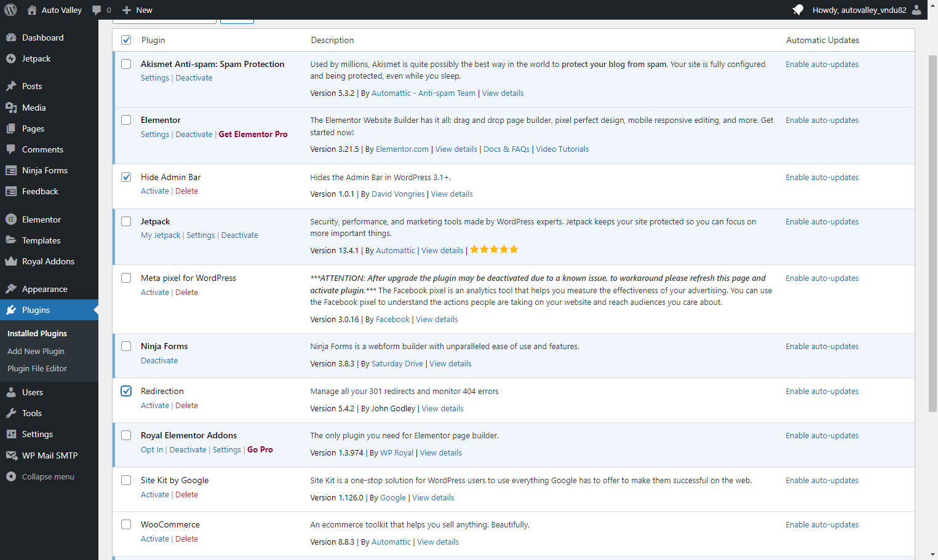Open Plugin File Editor submenu item
Viewport: 938px width, 560px height.
pyautogui.click(x=37, y=368)
